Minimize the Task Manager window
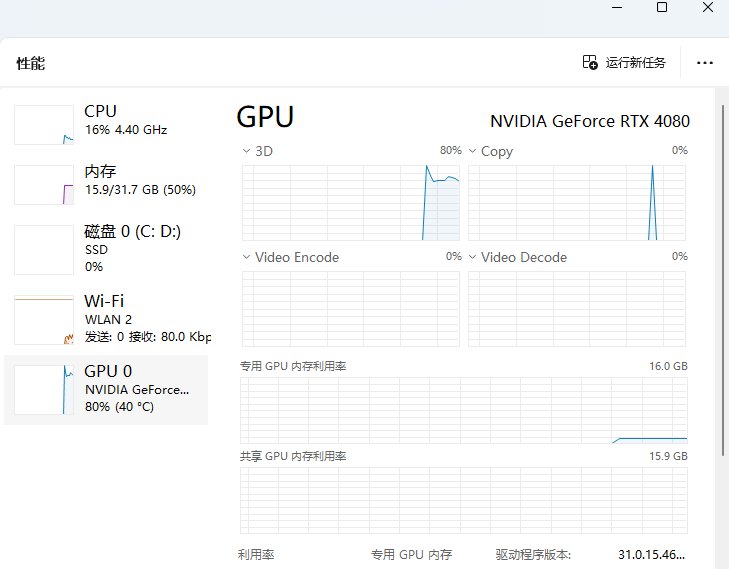Image resolution: width=729 pixels, height=569 pixels. click(617, 7)
